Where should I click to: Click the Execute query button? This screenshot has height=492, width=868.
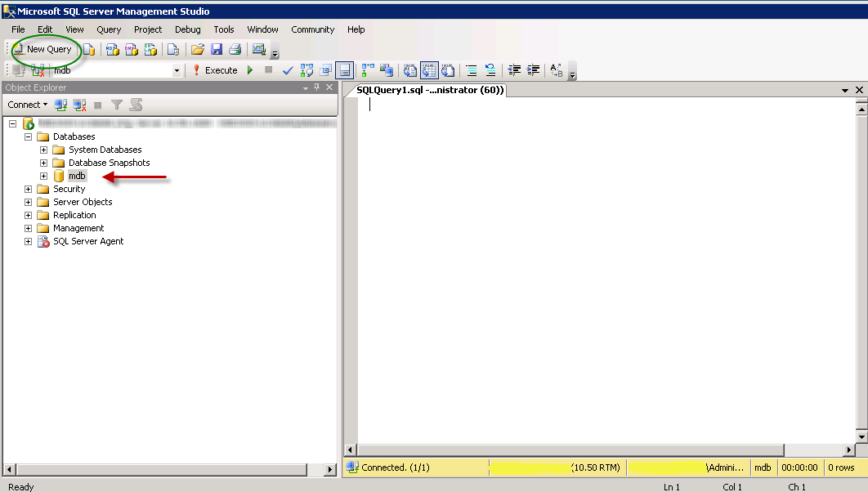click(x=215, y=70)
